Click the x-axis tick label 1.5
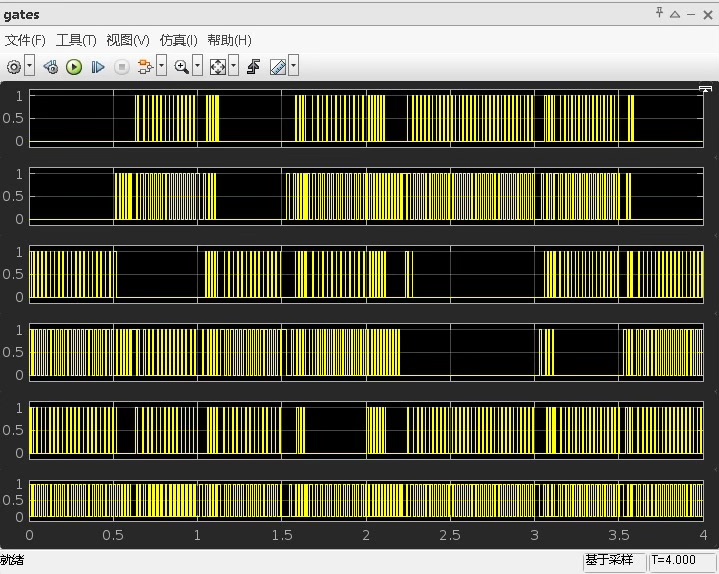This screenshot has height=574, width=719. [x=282, y=535]
